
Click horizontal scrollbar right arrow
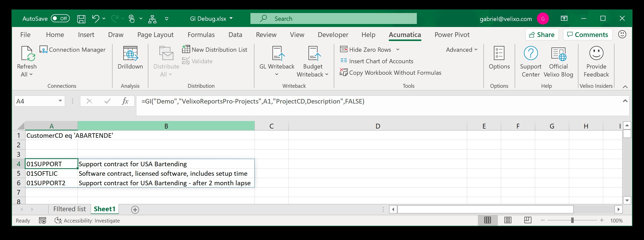(x=618, y=209)
